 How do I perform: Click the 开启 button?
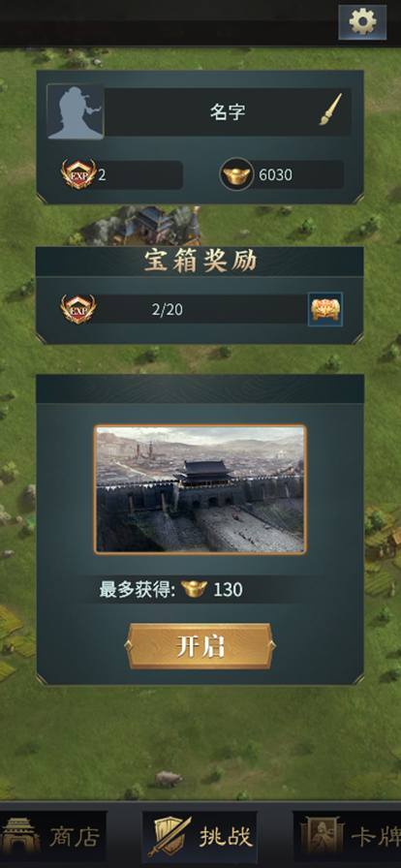[200, 646]
